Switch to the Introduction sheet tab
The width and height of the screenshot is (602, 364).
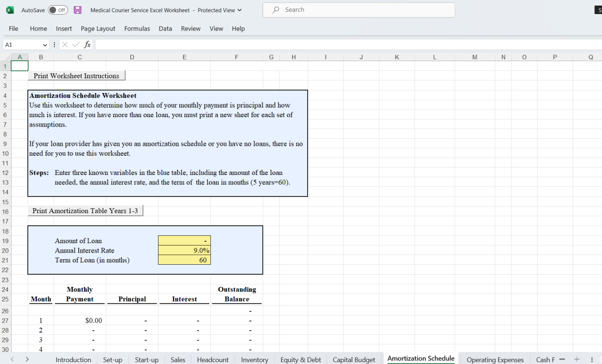[x=73, y=360]
